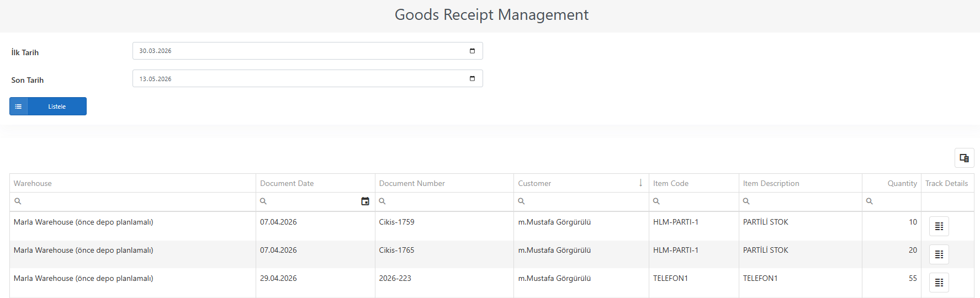The image size is (980, 298).
Task: Toggle sort arrow on Customer column
Action: (x=640, y=183)
